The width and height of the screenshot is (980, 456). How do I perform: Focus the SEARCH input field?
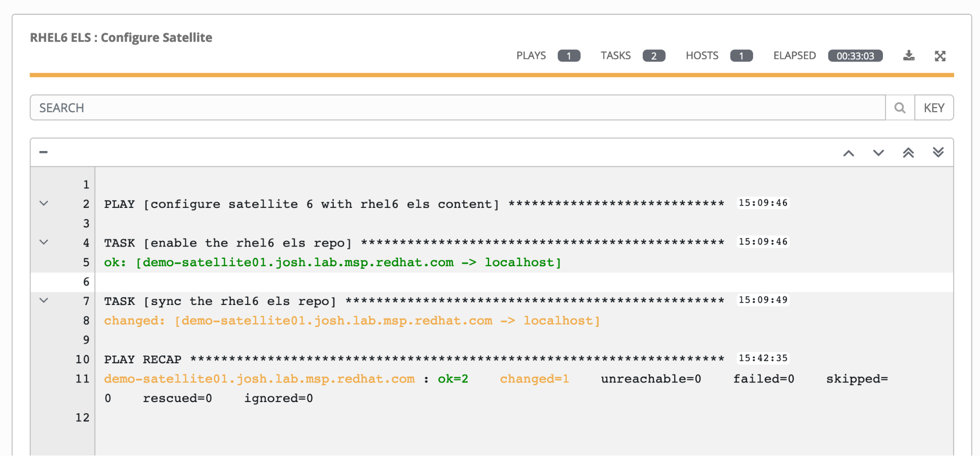point(457,108)
